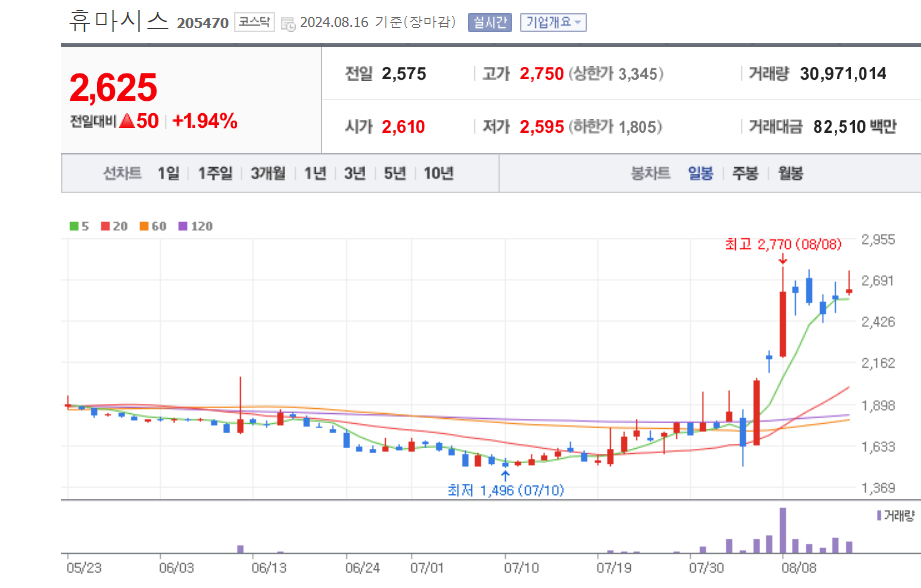Select the 5년 line chart period
The height and width of the screenshot is (588, 921).
click(395, 173)
